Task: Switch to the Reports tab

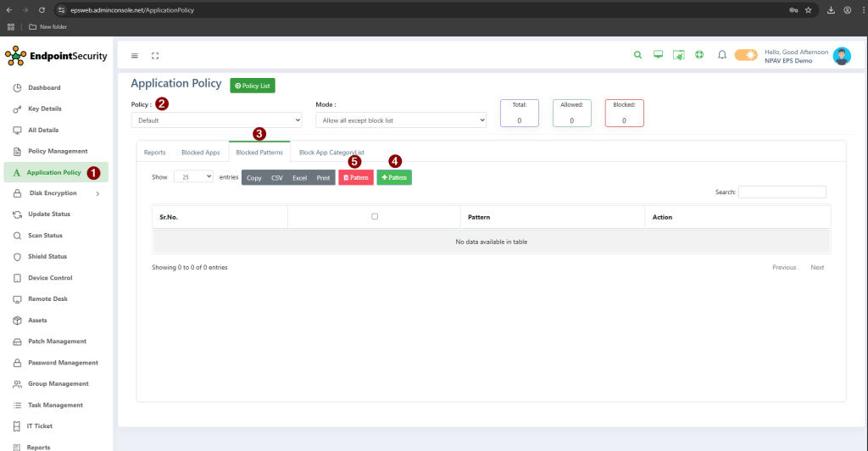Action: [154, 153]
